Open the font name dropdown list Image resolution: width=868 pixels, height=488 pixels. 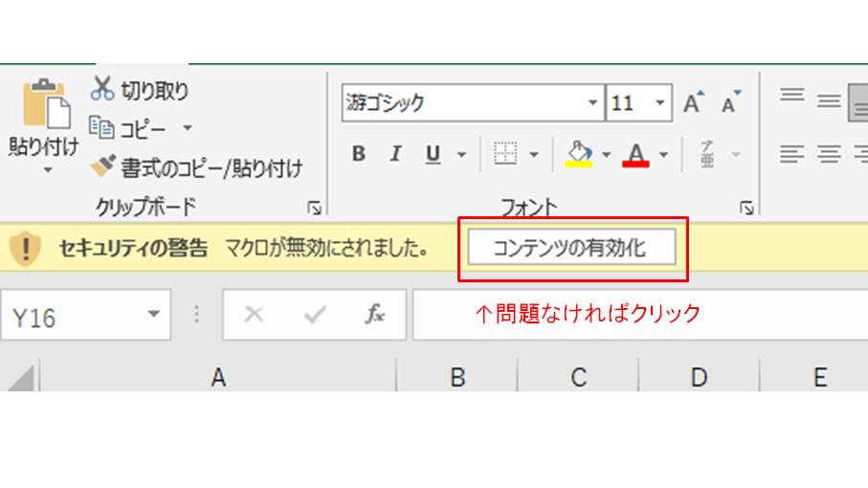tap(592, 102)
